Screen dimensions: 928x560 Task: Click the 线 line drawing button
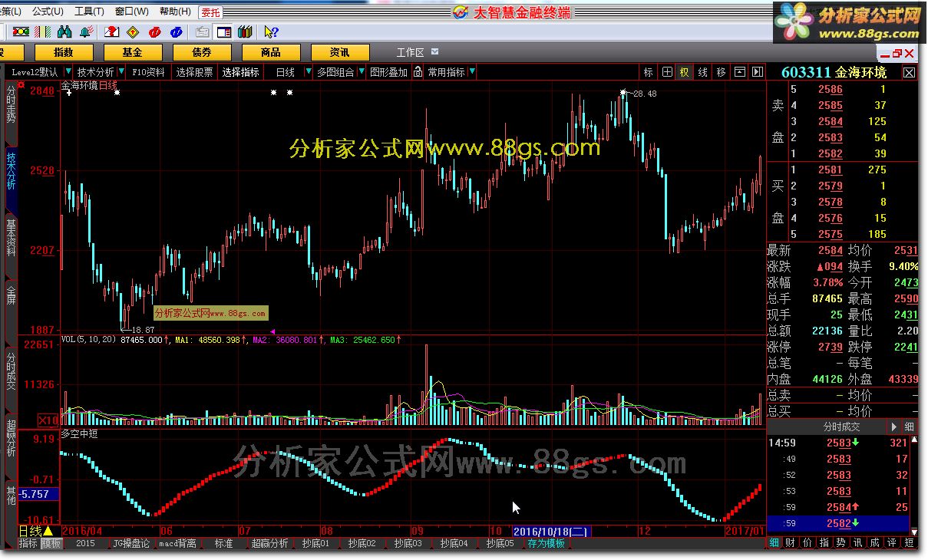point(702,72)
